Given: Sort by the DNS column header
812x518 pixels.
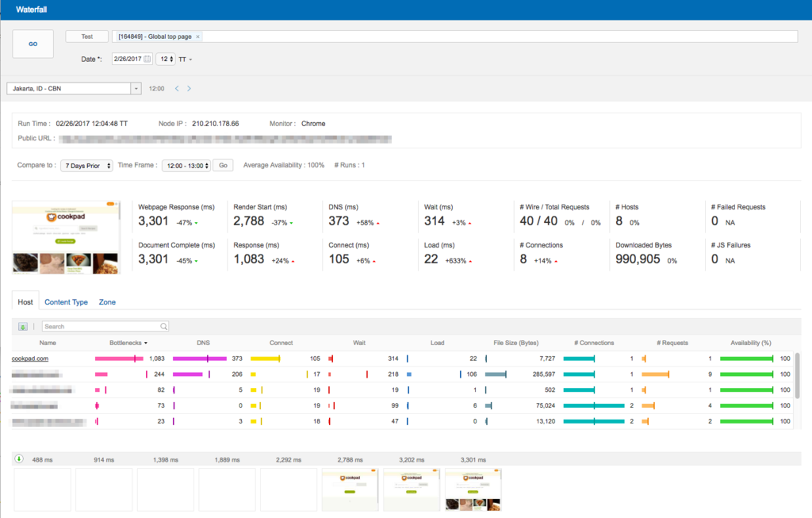Looking at the screenshot, I should click(203, 343).
